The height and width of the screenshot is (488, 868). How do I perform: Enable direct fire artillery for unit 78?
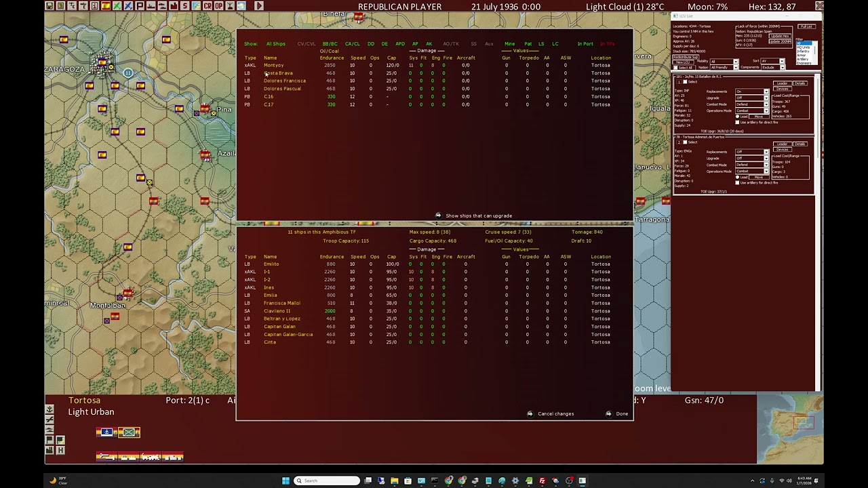737,182
